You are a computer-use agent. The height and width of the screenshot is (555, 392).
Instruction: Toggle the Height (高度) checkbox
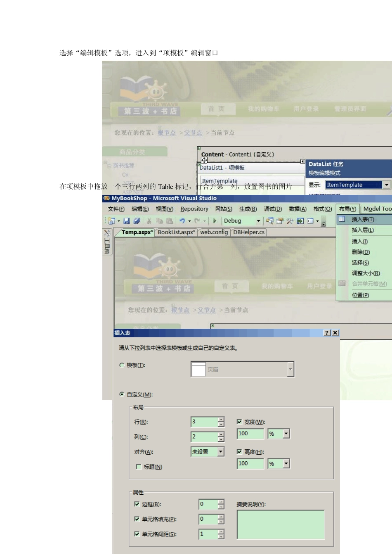coord(239,451)
